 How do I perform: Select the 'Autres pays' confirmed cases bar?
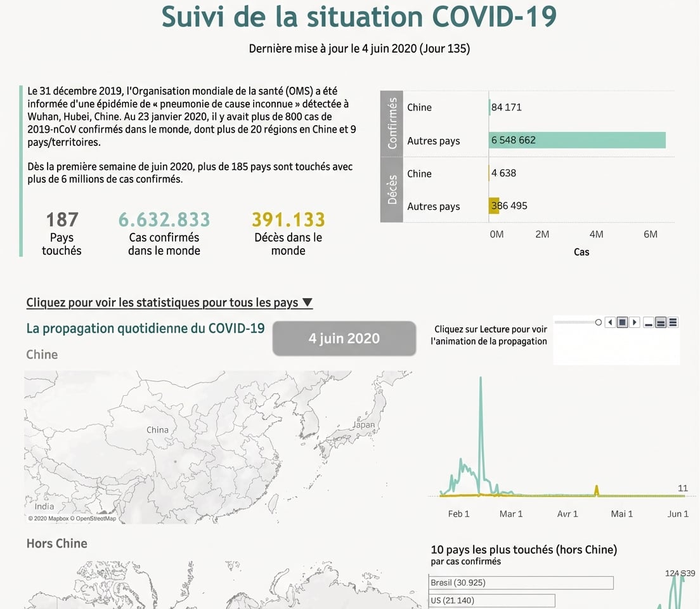click(577, 140)
